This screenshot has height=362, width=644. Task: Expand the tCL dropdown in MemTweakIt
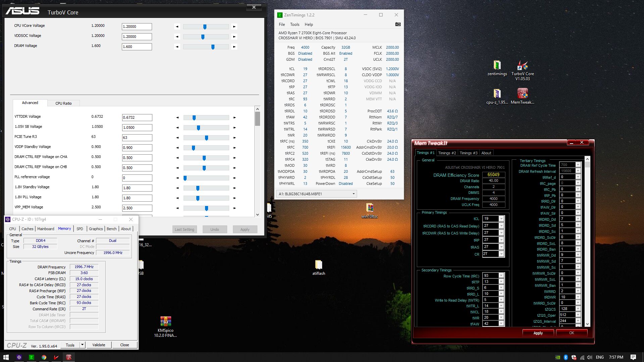(x=501, y=219)
